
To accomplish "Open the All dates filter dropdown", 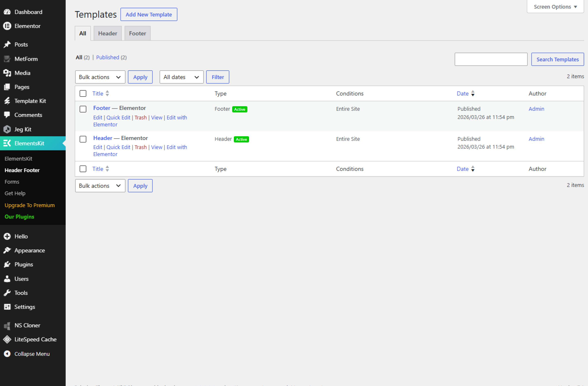I will 182,77.
